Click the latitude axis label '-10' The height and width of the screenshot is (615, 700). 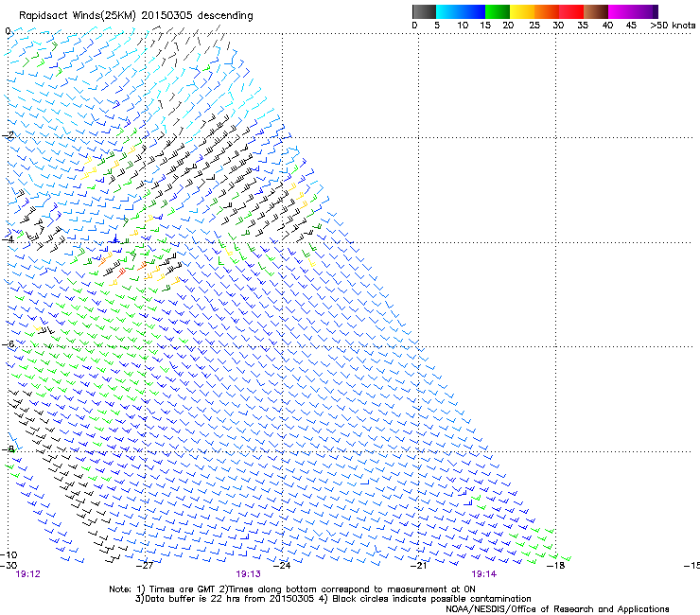(x=9, y=555)
